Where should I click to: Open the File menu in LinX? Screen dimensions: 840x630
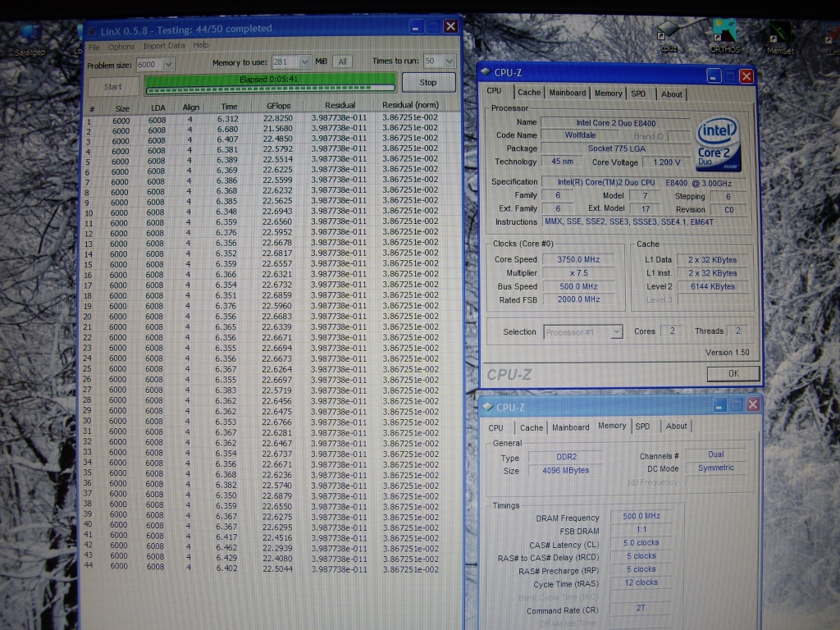[x=94, y=47]
